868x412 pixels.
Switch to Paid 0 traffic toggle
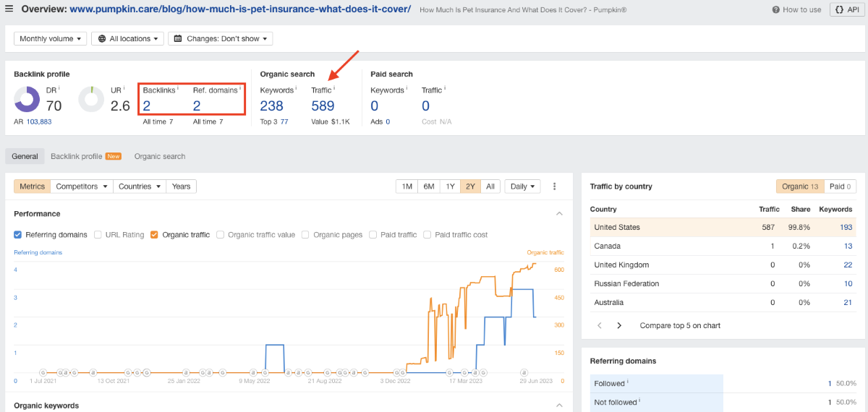[x=839, y=186]
